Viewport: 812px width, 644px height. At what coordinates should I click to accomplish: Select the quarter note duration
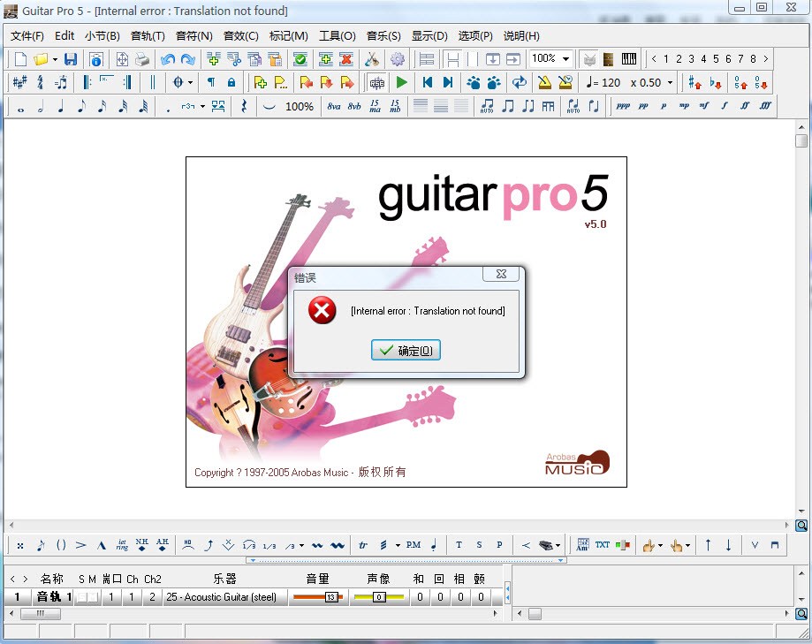coord(61,107)
